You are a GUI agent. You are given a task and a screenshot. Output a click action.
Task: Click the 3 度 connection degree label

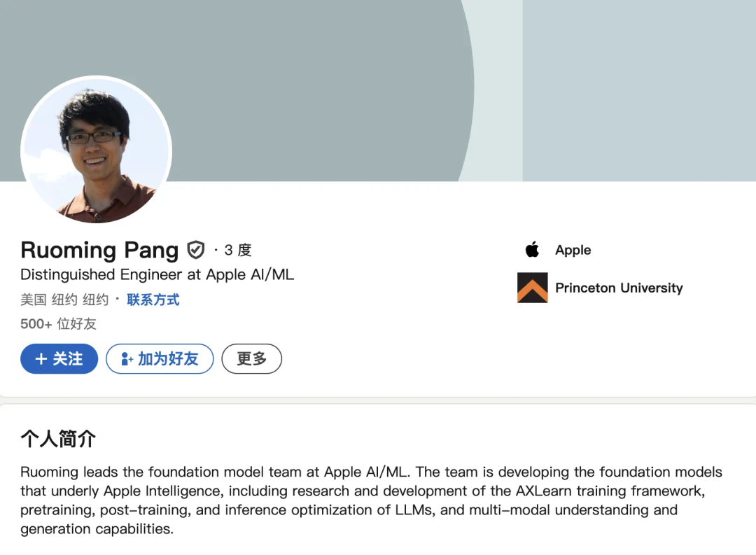coord(238,250)
